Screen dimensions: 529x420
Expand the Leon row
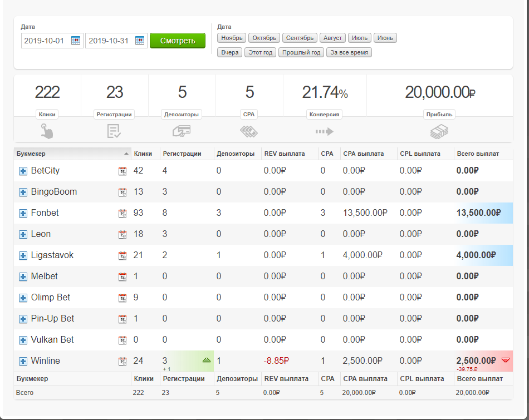pyautogui.click(x=23, y=234)
